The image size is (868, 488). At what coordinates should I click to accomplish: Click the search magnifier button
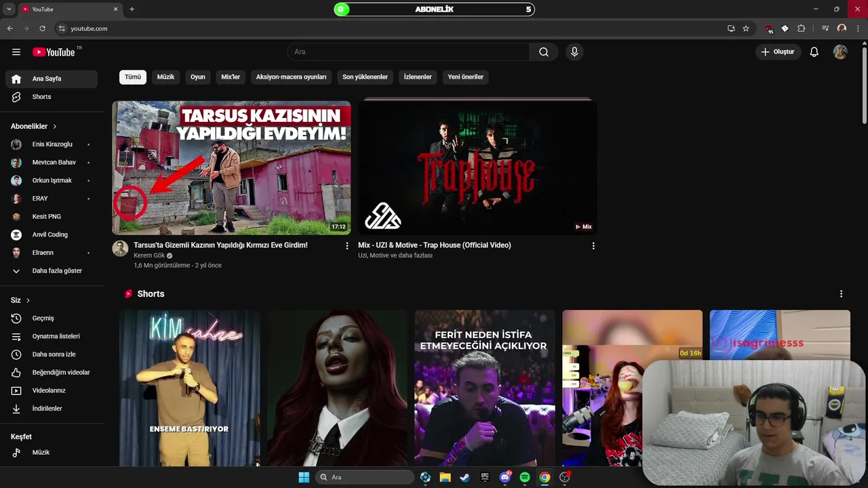click(544, 52)
